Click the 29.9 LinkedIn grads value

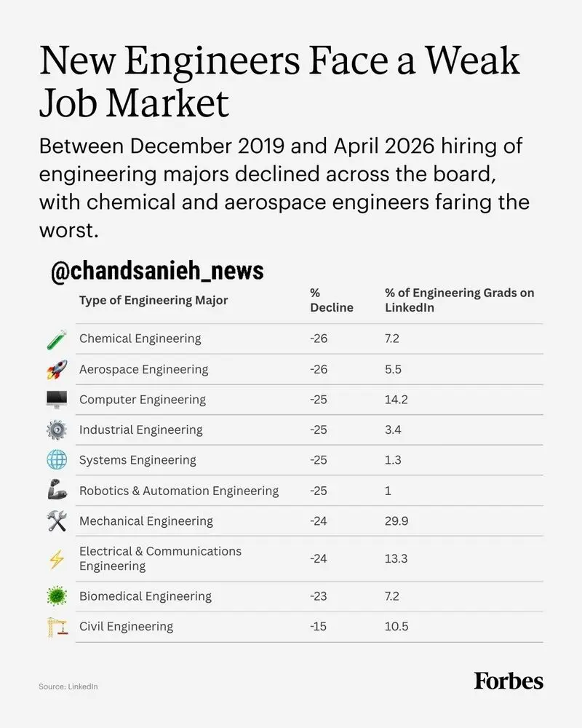[396, 521]
